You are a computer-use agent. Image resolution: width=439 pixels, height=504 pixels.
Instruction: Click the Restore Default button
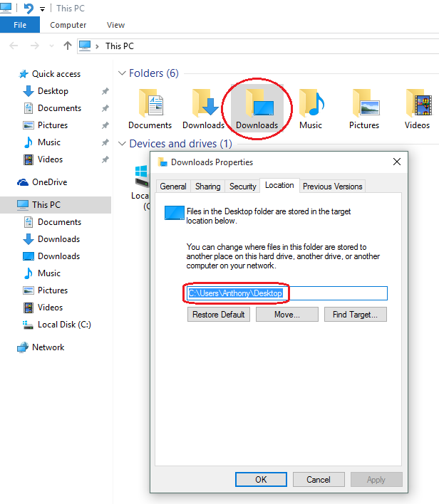pyautogui.click(x=219, y=315)
